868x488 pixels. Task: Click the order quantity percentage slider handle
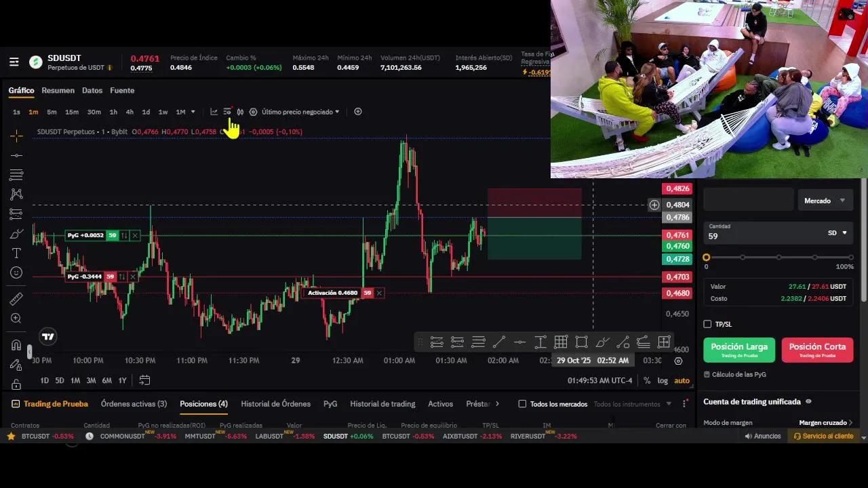tap(707, 258)
